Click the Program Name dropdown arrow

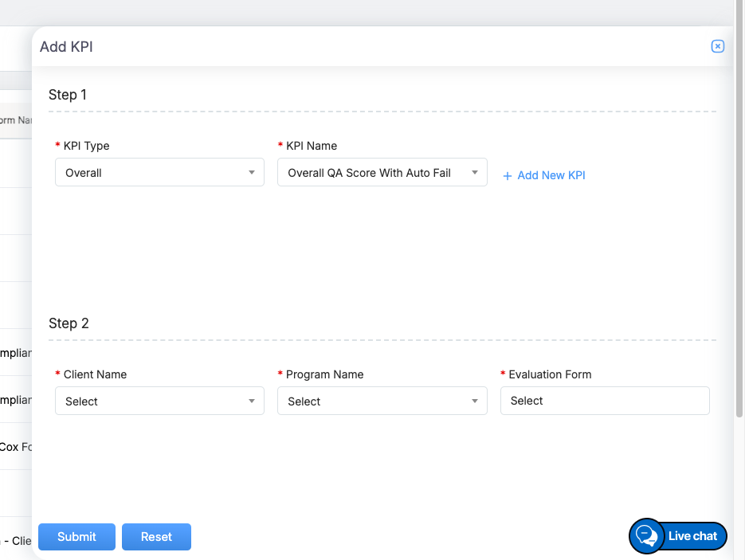pos(475,401)
